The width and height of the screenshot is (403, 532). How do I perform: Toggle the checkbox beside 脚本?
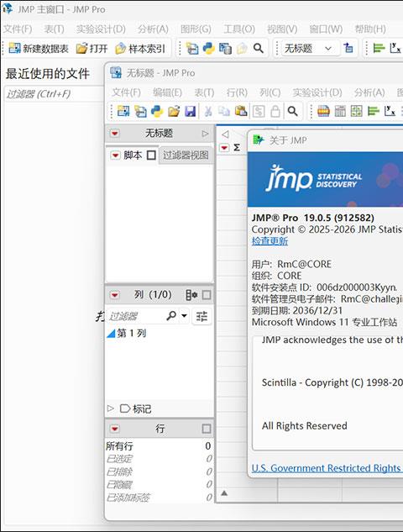[x=151, y=155]
